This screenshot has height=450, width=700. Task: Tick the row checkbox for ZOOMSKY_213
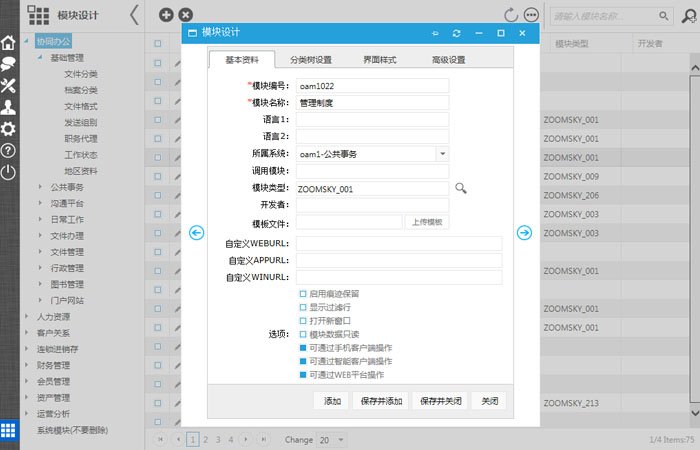158,403
